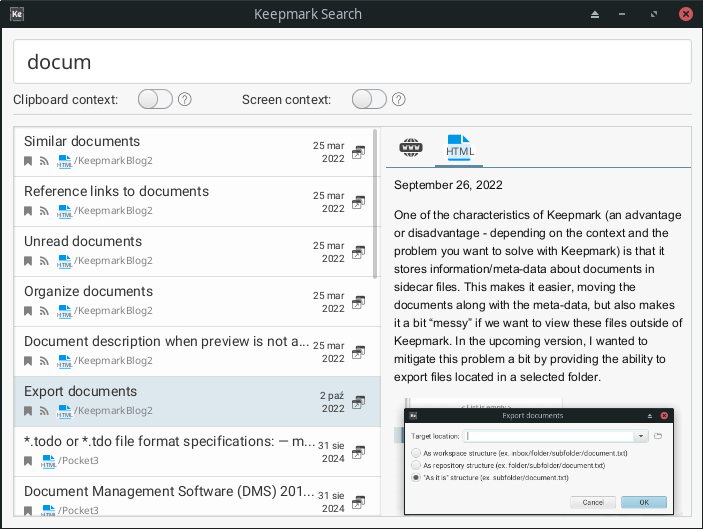Click the Keepmark app icon in title bar
703x529 pixels.
17,14
